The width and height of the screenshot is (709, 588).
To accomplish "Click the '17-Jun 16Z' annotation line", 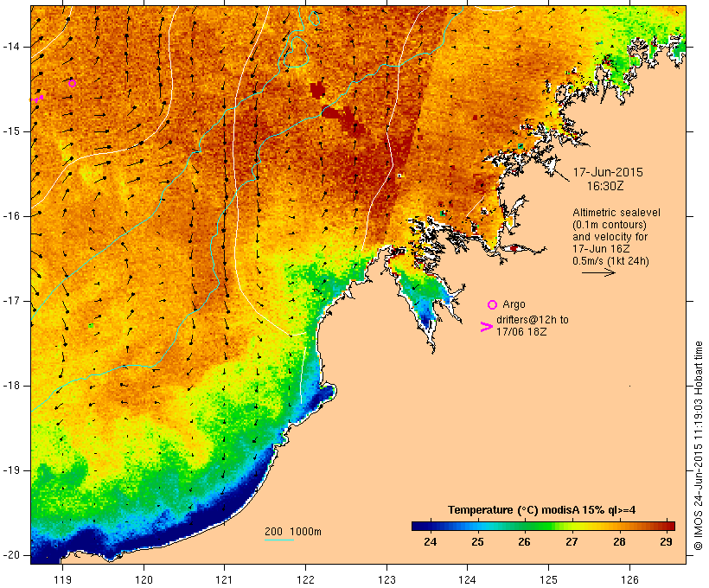I will click(x=601, y=249).
